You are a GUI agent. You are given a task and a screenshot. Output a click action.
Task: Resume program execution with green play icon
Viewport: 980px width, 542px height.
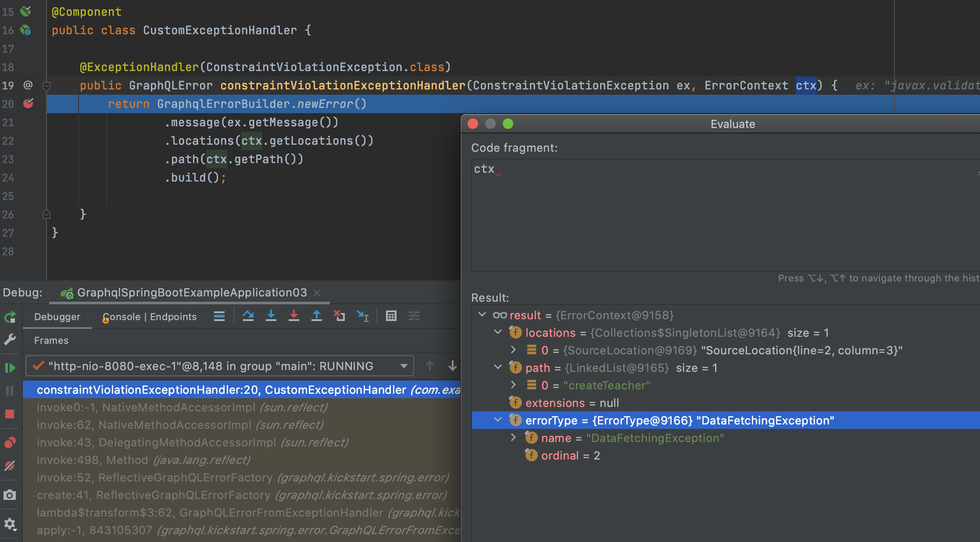pyautogui.click(x=10, y=368)
